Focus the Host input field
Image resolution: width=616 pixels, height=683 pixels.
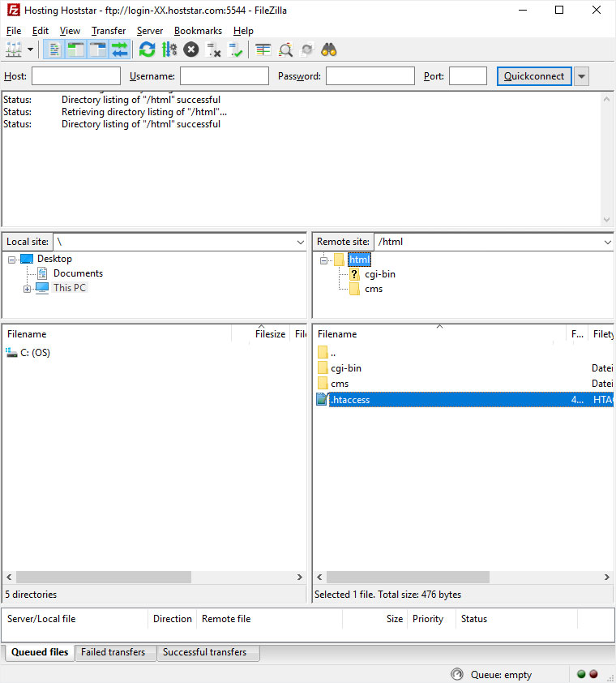coord(76,76)
